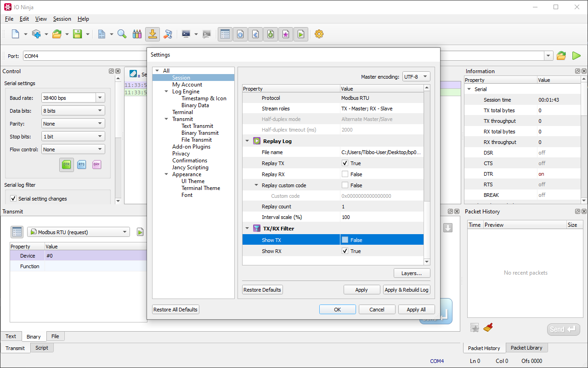Click the New Layer icon with blue plus
This screenshot has height=368, width=588.
pos(36,34)
